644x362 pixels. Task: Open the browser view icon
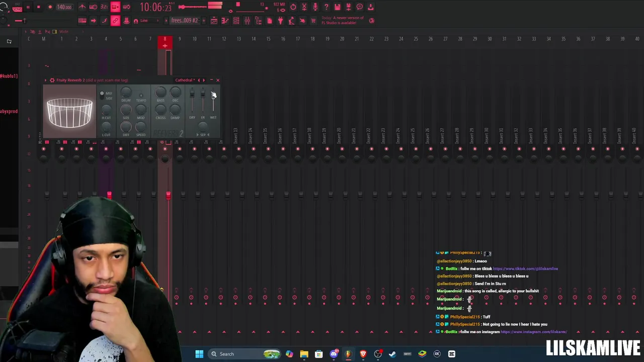(258, 21)
